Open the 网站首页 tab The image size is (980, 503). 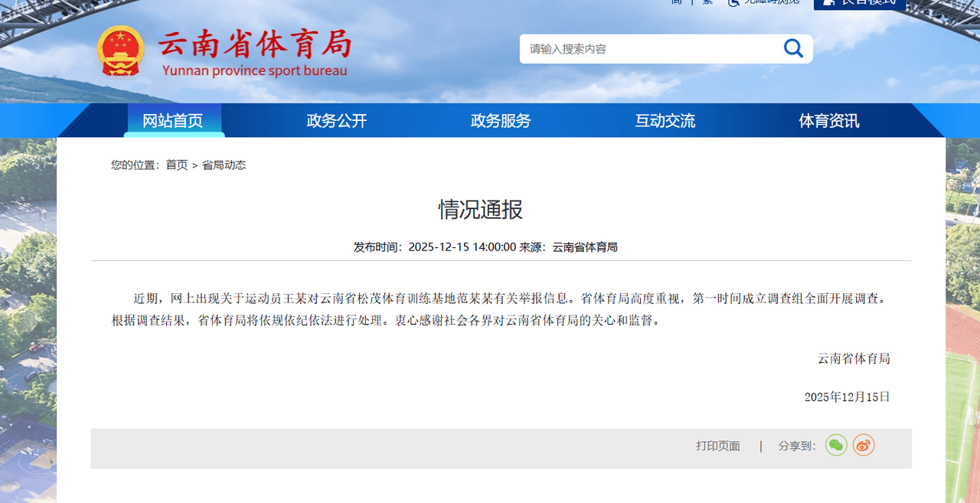pyautogui.click(x=175, y=120)
